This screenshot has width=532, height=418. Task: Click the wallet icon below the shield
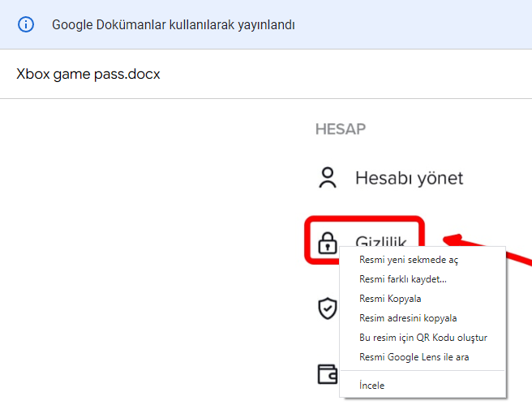pyautogui.click(x=328, y=373)
